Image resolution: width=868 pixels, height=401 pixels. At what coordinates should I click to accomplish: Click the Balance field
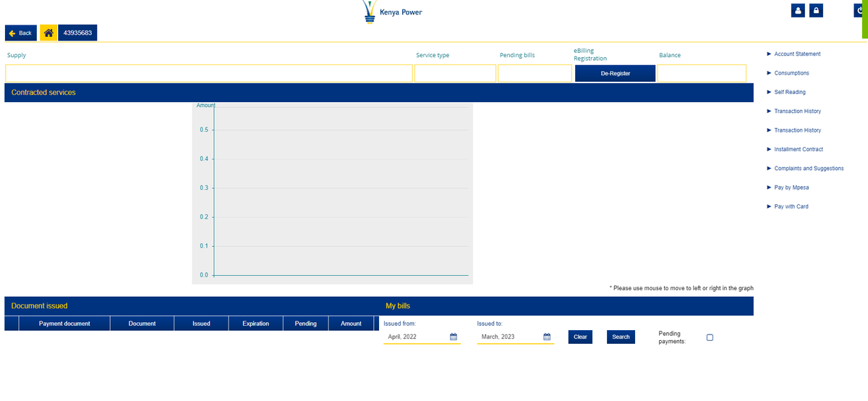coord(702,73)
